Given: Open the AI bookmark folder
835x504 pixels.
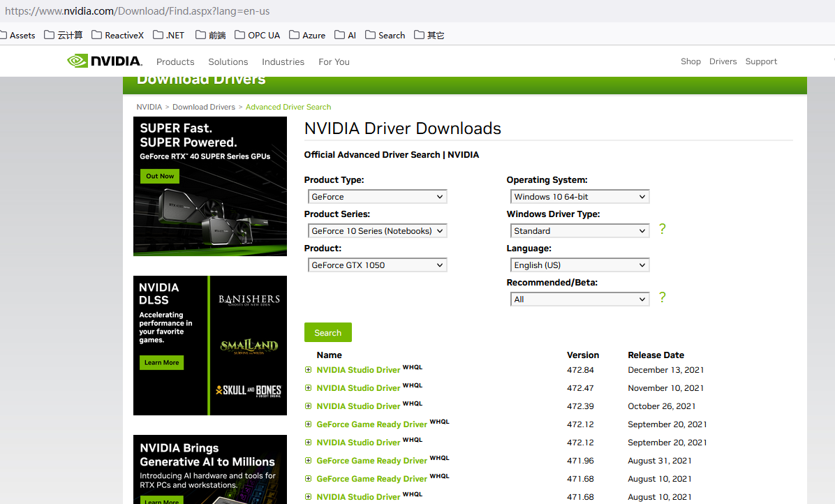Looking at the screenshot, I should pyautogui.click(x=345, y=35).
